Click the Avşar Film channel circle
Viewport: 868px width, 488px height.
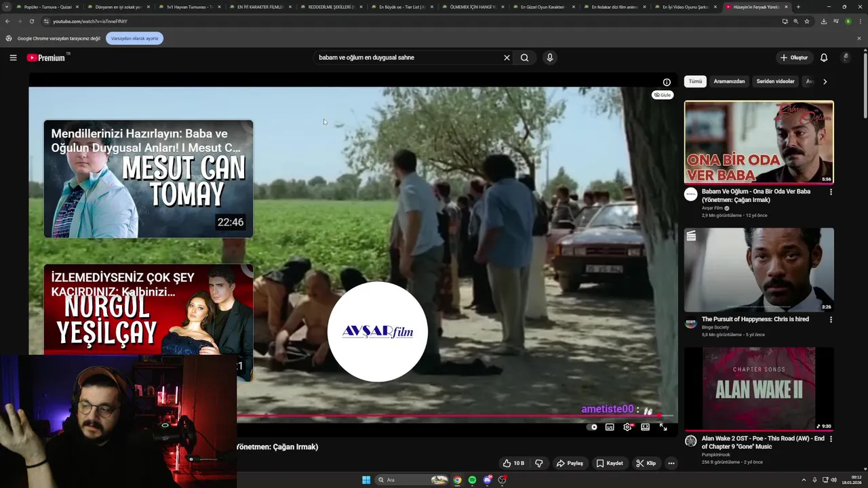click(378, 331)
